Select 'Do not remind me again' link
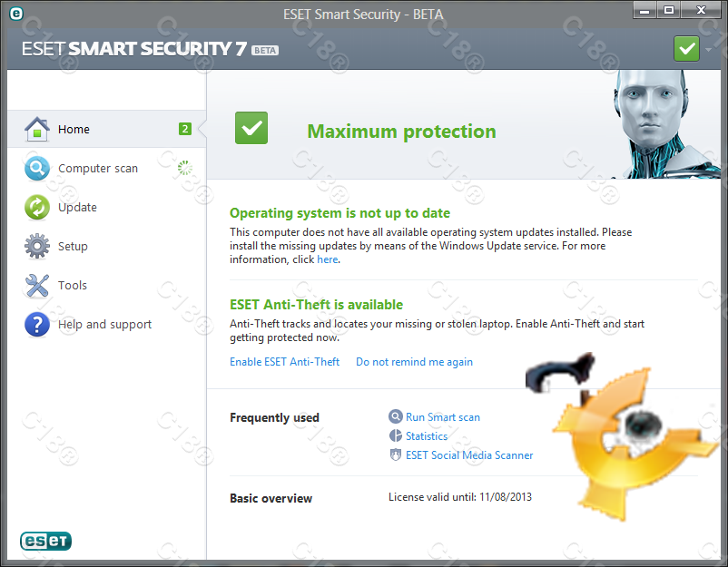This screenshot has height=567, width=728. [414, 362]
